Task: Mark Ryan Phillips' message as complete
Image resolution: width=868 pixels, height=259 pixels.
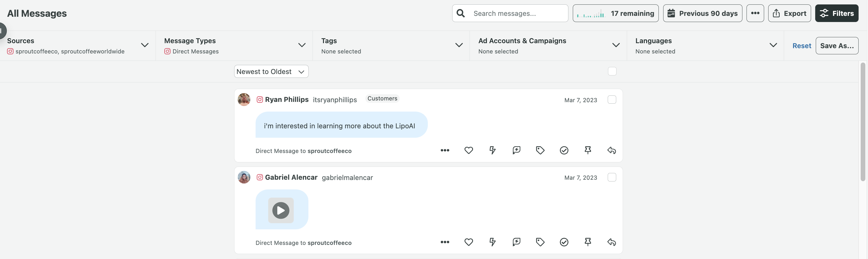Action: 564,150
